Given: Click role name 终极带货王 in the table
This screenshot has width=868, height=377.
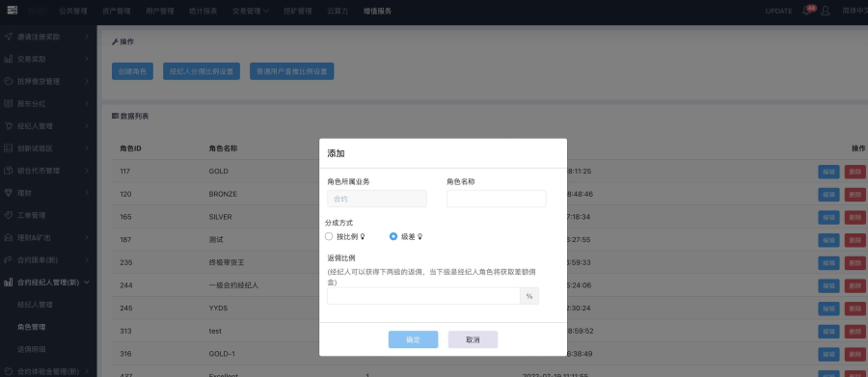Looking at the screenshot, I should pos(227,262).
